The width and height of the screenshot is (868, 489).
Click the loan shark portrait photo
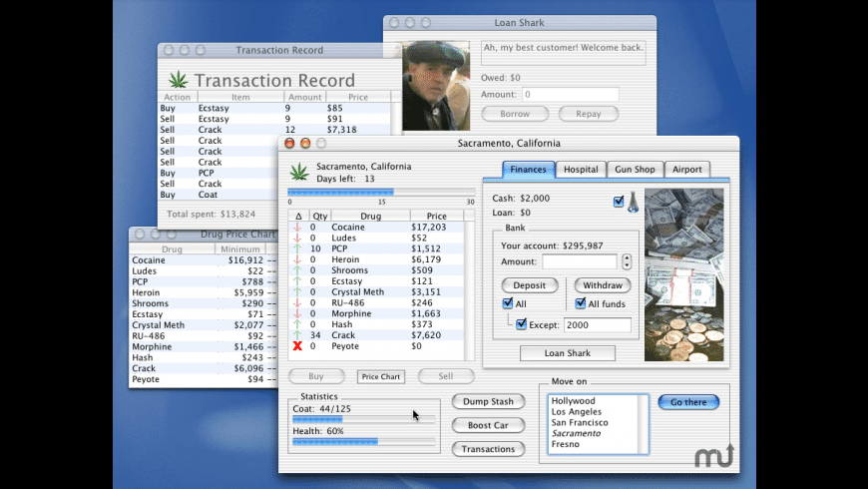[x=436, y=85]
